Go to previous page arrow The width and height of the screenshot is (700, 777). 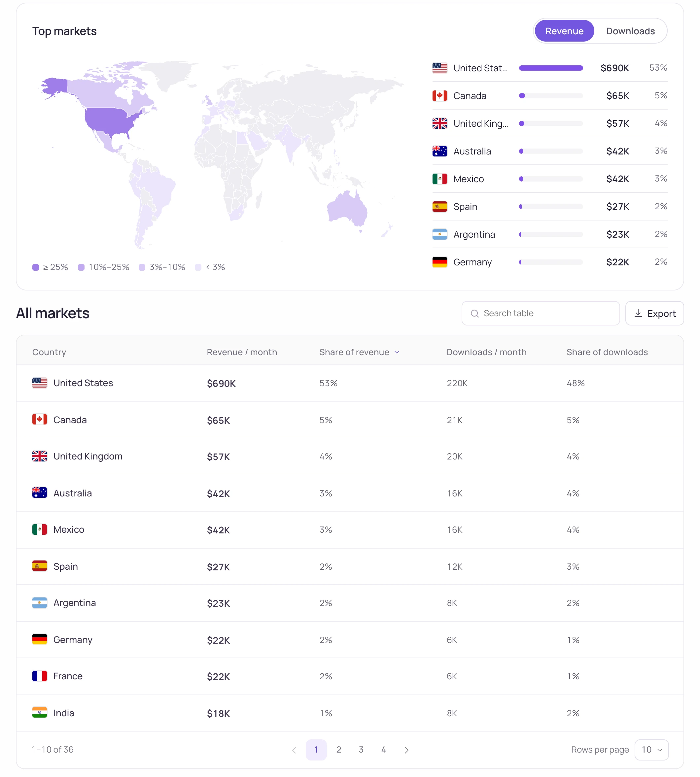pyautogui.click(x=294, y=750)
